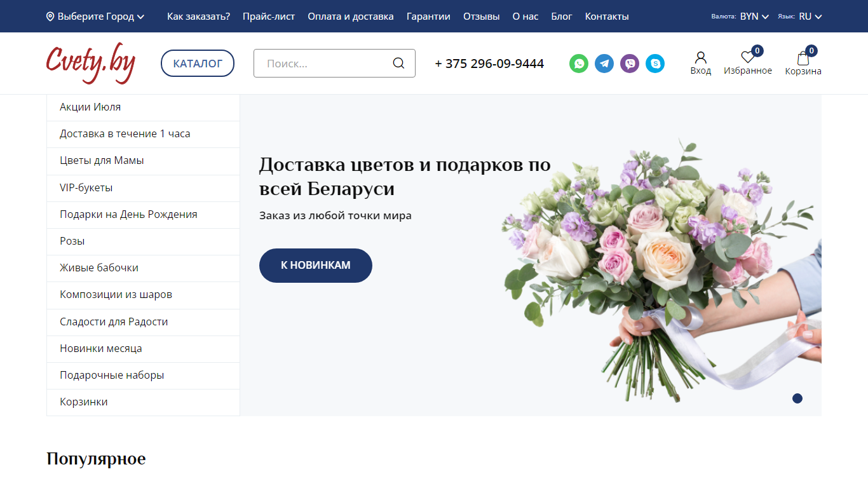Open WhatsApp chat icon
Screen dimensions: 868x488
pyautogui.click(x=579, y=64)
